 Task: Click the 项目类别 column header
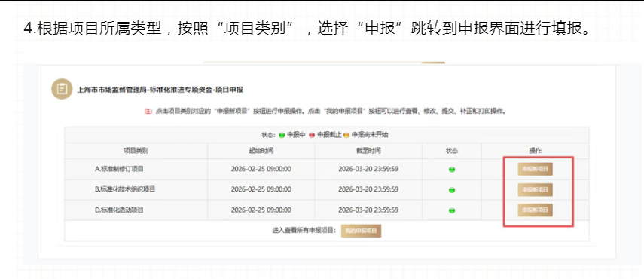(136, 151)
